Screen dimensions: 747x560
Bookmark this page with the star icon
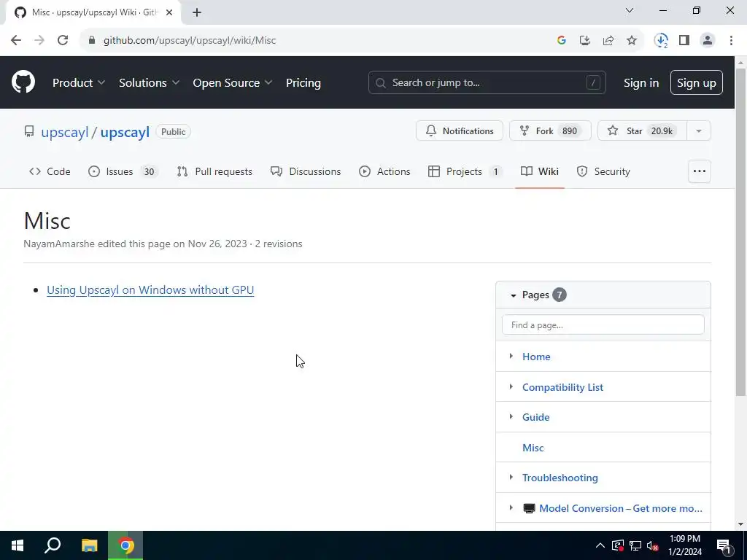(631, 41)
